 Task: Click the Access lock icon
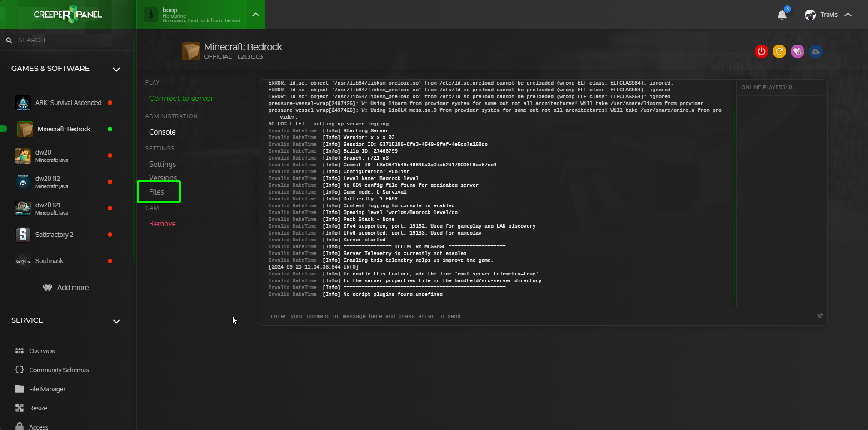[20, 426]
